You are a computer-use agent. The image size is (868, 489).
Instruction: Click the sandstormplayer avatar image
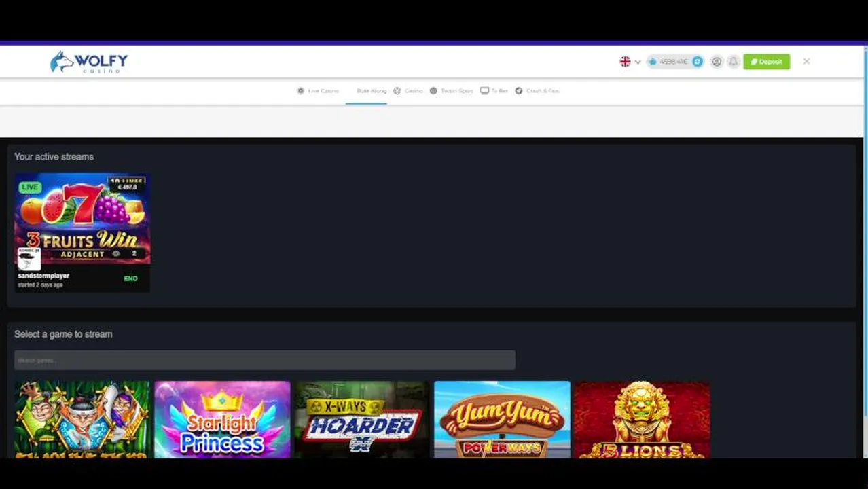[x=29, y=259]
